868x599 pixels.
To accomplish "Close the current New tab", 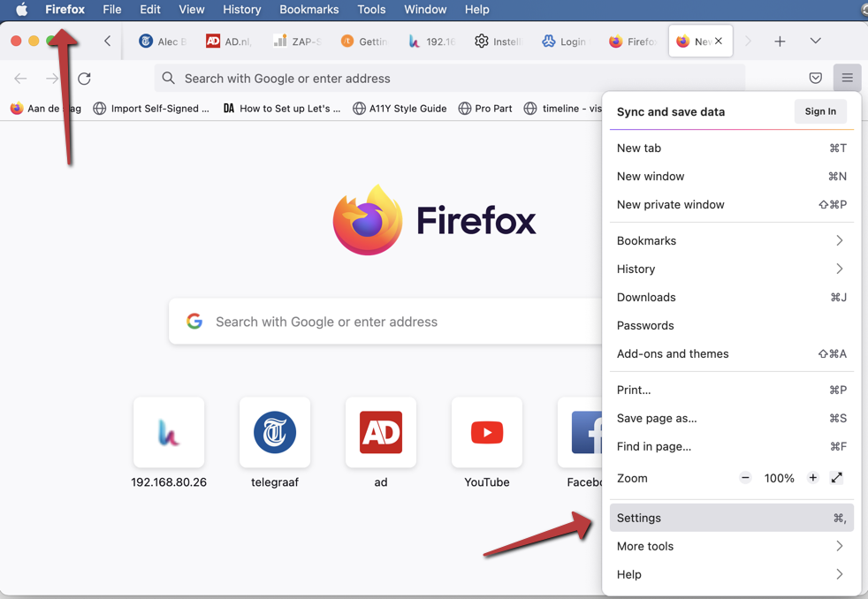I will click(719, 41).
